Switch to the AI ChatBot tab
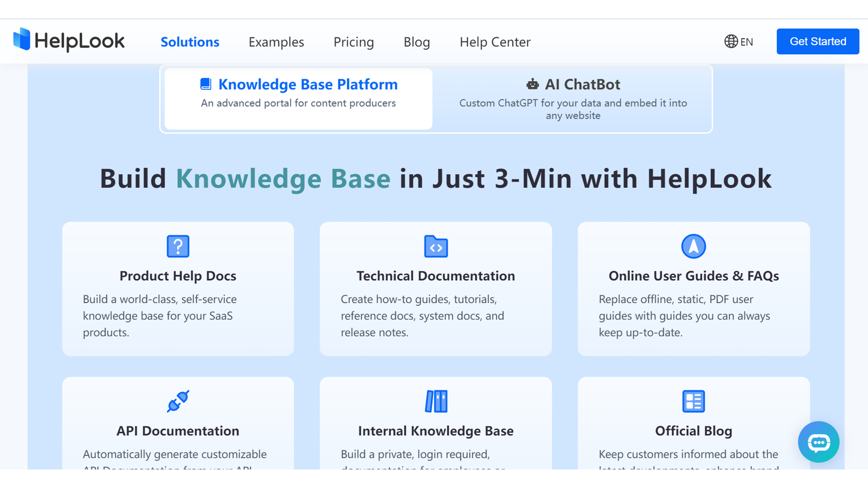The image size is (868, 488). click(573, 99)
